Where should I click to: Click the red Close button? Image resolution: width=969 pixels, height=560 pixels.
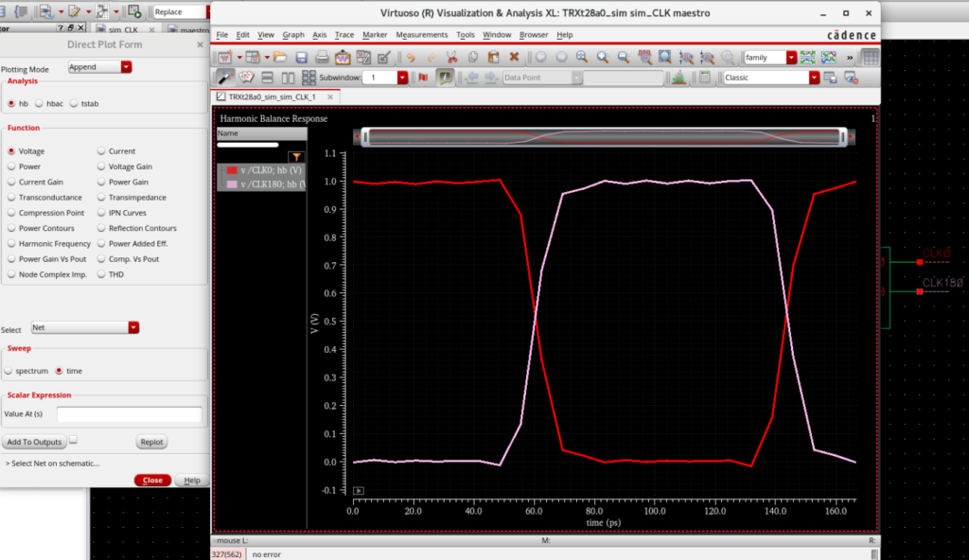click(152, 481)
